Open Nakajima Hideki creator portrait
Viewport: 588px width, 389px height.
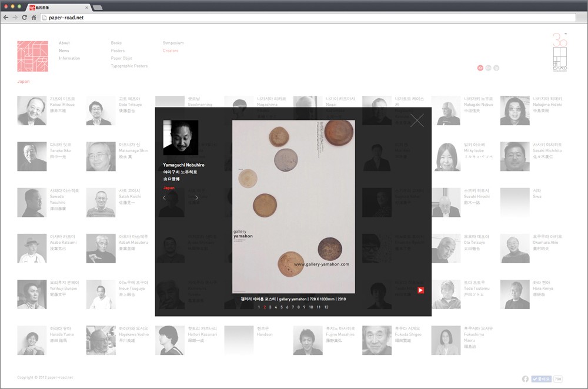coord(515,110)
